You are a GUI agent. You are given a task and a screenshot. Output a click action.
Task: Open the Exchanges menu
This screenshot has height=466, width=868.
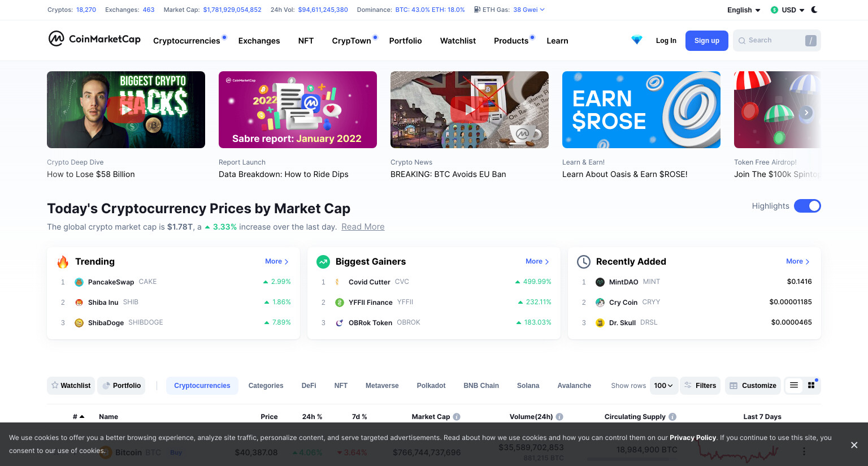tap(259, 41)
